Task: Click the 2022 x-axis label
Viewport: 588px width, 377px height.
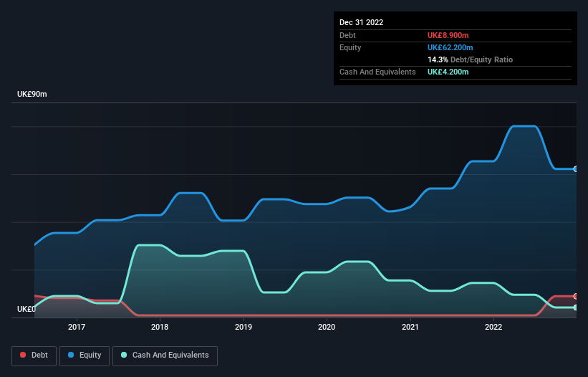Action: pyautogui.click(x=493, y=327)
